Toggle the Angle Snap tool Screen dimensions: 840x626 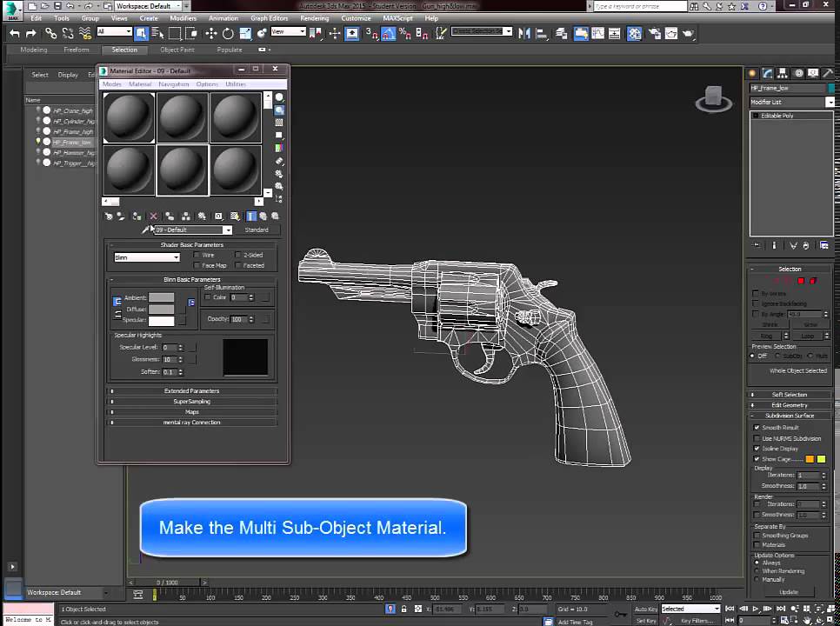(389, 33)
